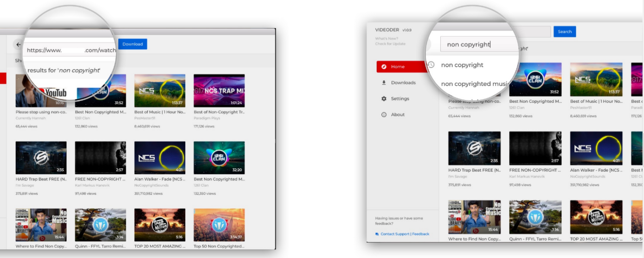Click the clock history icon next to the suggestion
This screenshot has height=258, width=644.
431,65
